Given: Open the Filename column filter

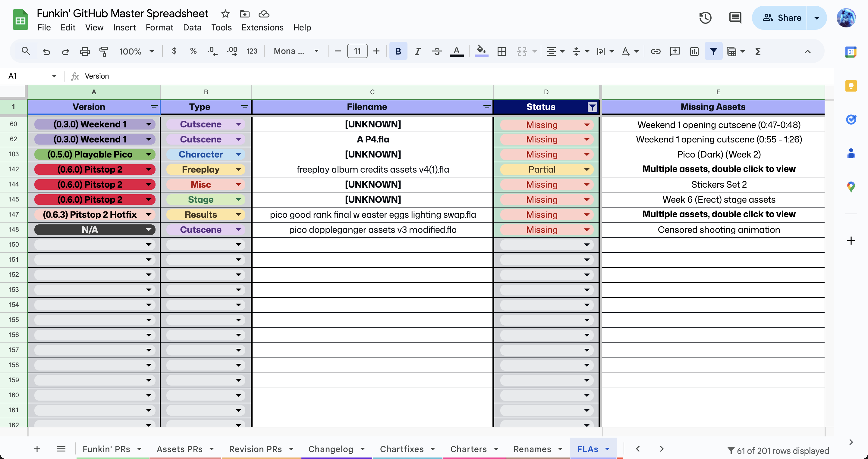Looking at the screenshot, I should tap(486, 107).
